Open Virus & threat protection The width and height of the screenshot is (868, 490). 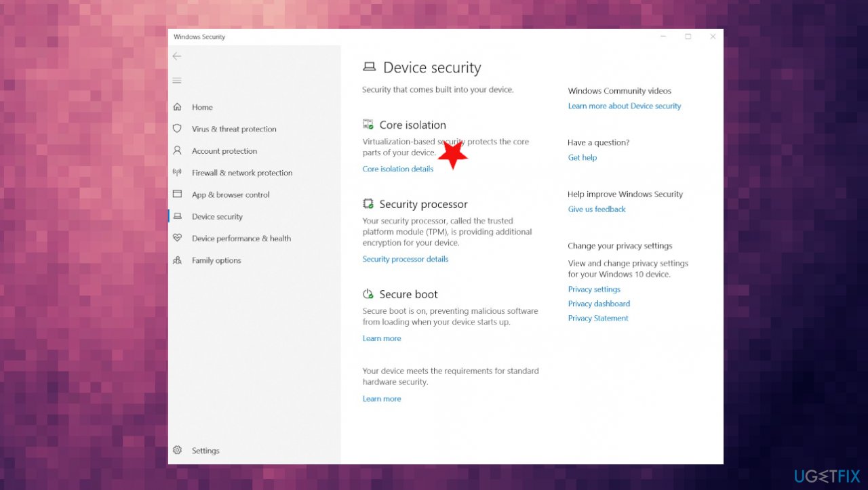tap(234, 129)
